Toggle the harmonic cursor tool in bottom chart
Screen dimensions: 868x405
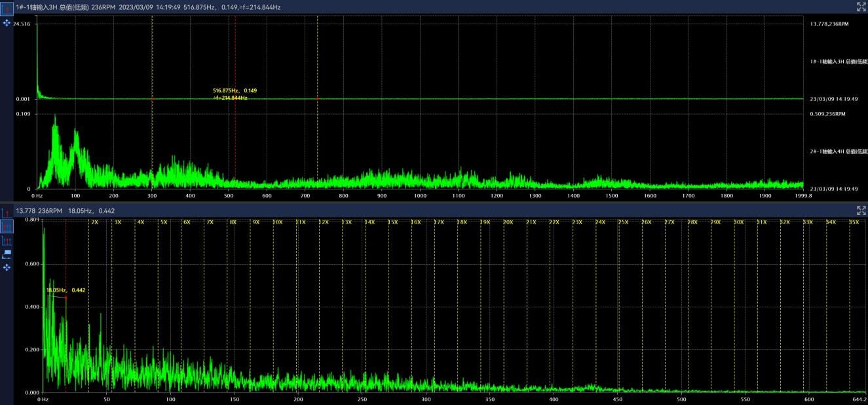[x=7, y=226]
